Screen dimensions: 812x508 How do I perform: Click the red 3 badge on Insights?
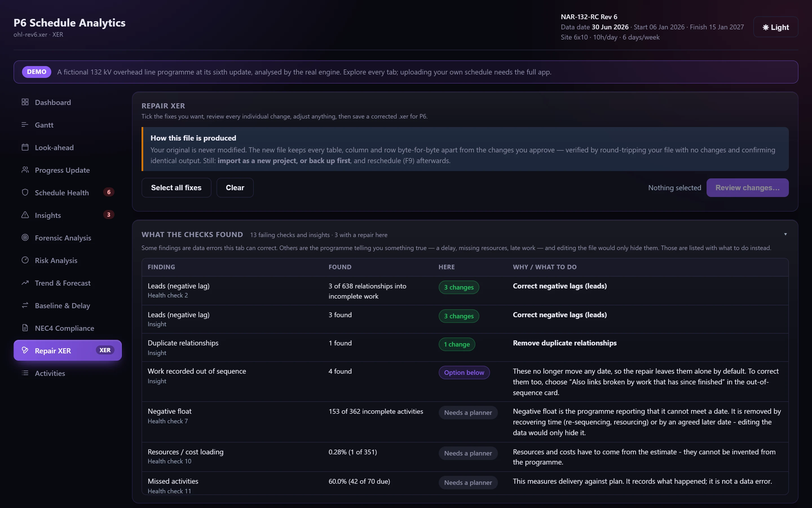click(108, 215)
